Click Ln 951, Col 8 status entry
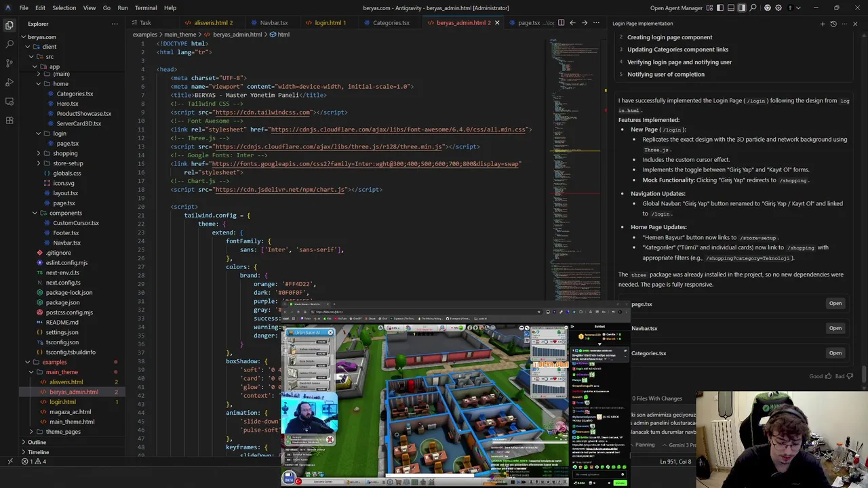868x488 pixels. (675, 462)
